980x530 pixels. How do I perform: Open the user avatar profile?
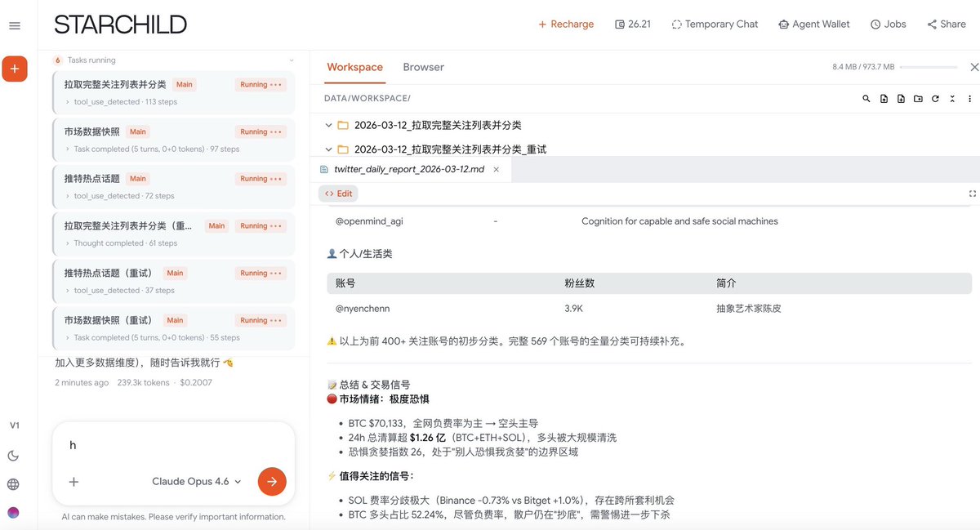click(x=14, y=513)
